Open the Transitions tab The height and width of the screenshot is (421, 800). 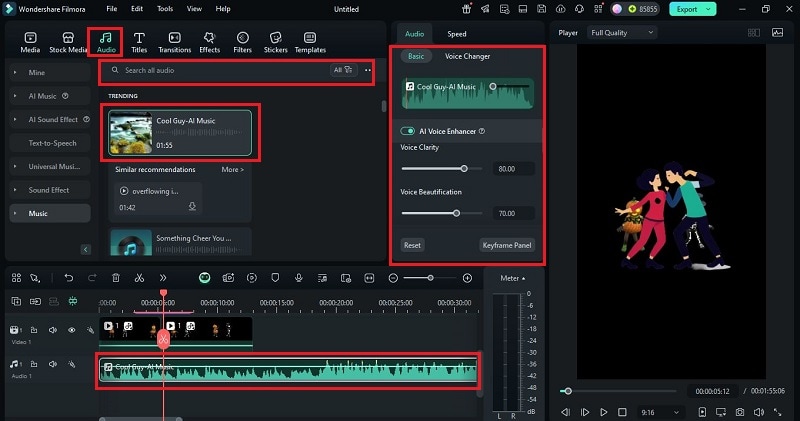pyautogui.click(x=174, y=42)
